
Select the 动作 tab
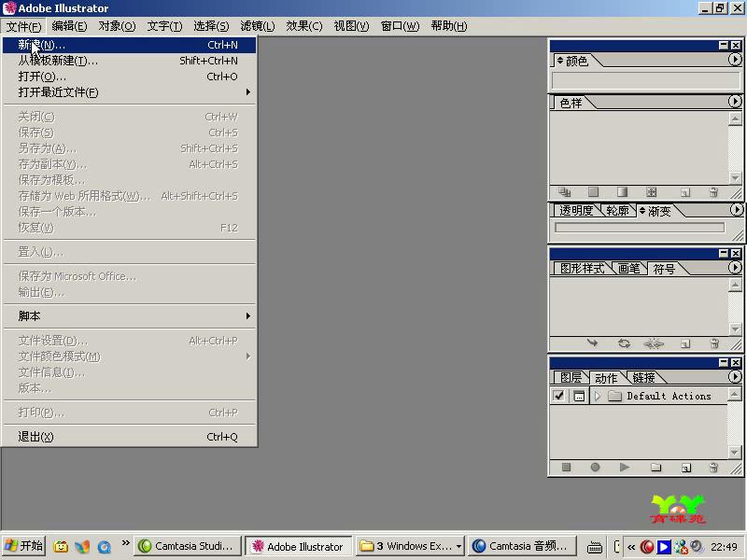[606, 378]
